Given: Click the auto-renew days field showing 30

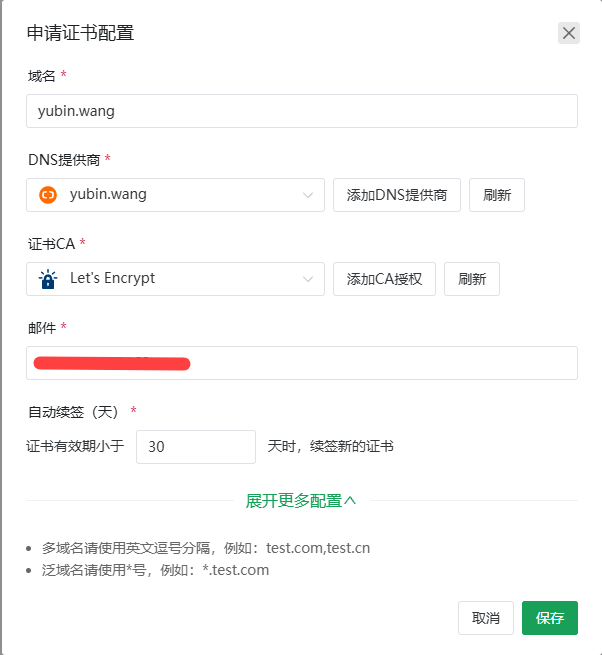Looking at the screenshot, I should [196, 447].
